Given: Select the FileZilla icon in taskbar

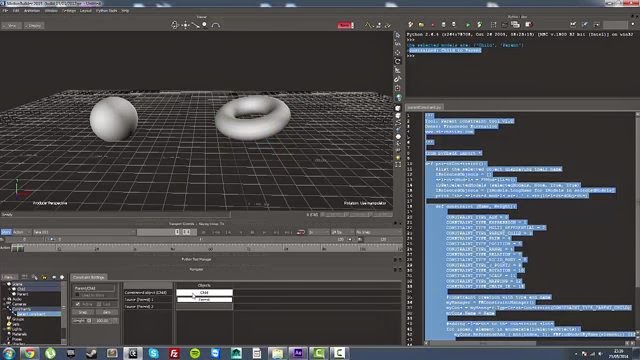Looking at the screenshot, I should 174,353.
